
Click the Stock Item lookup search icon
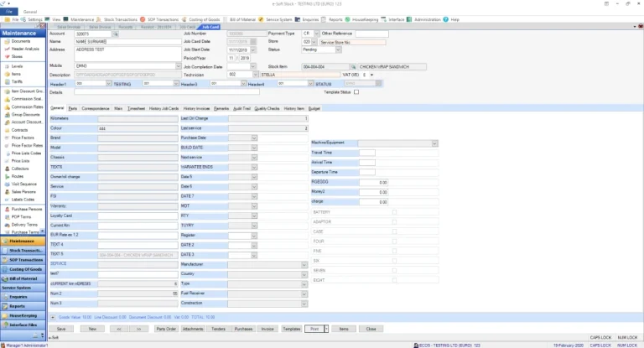(353, 66)
